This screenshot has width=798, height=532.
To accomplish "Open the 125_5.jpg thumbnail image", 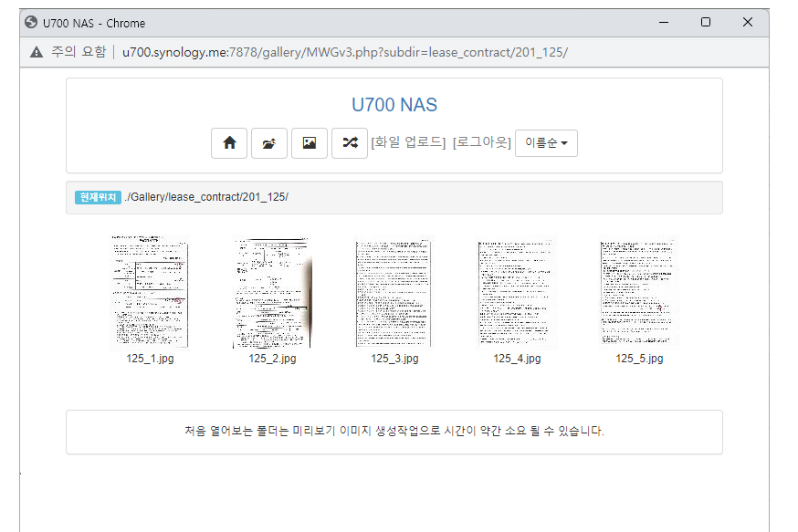I will pos(639,292).
